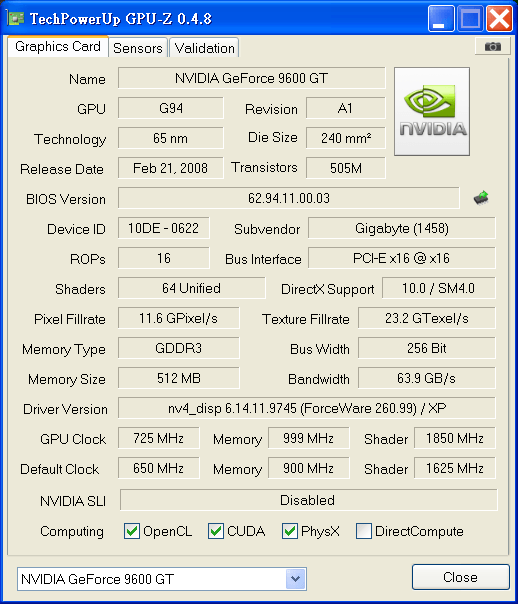The image size is (518, 604).
Task: Click the camera screenshot icon
Action: pyautogui.click(x=493, y=47)
